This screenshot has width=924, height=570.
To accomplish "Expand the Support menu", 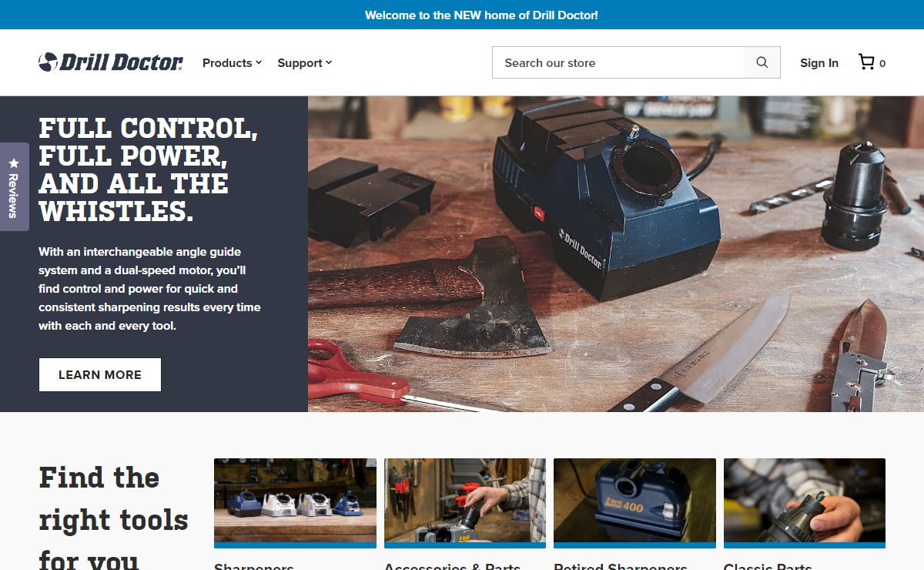I will [x=304, y=63].
